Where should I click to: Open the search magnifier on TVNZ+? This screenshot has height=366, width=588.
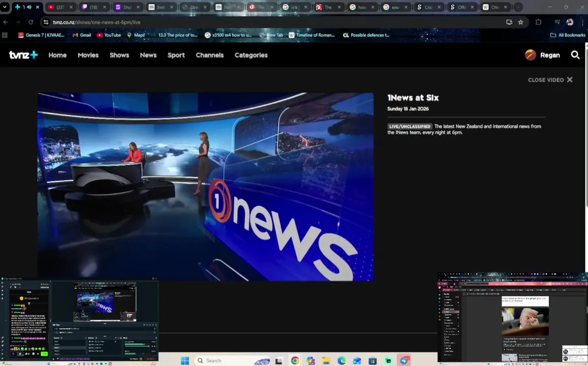(x=575, y=55)
